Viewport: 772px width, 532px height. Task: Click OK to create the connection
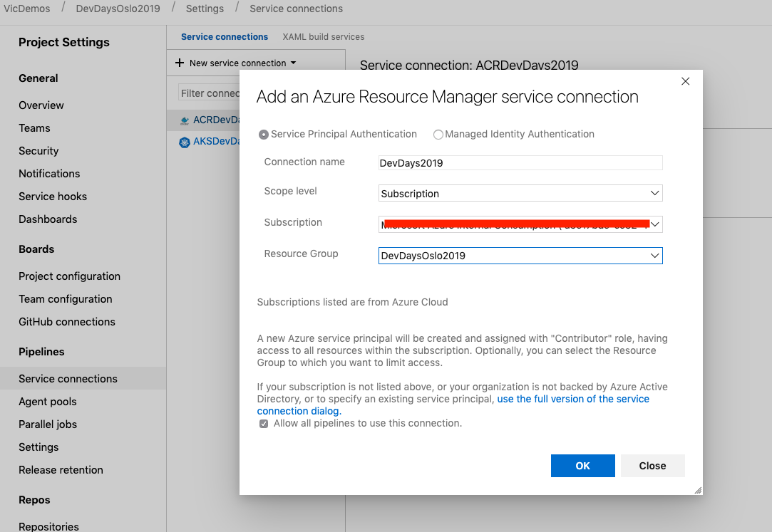coord(582,465)
